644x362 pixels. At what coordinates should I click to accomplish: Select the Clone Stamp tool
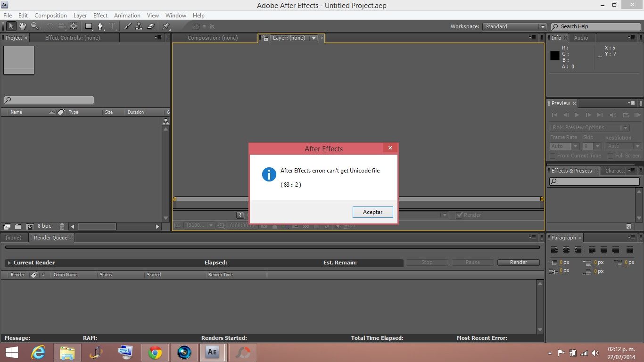139,26
